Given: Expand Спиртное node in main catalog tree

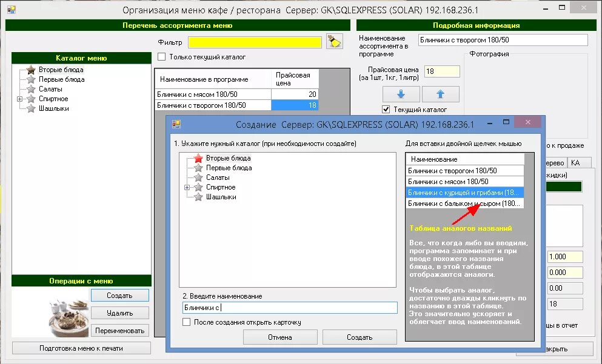Looking at the screenshot, I should [x=19, y=99].
